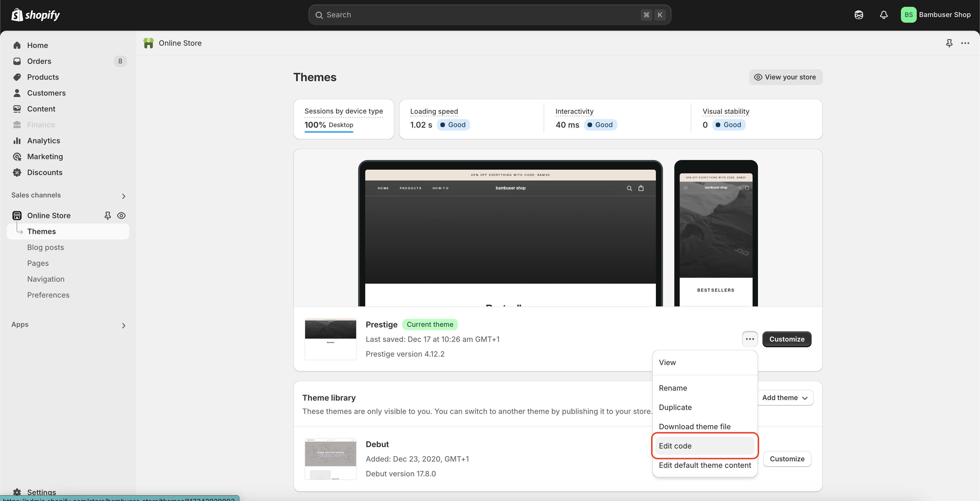
Task: Open Analytics in the sidebar
Action: pos(43,140)
